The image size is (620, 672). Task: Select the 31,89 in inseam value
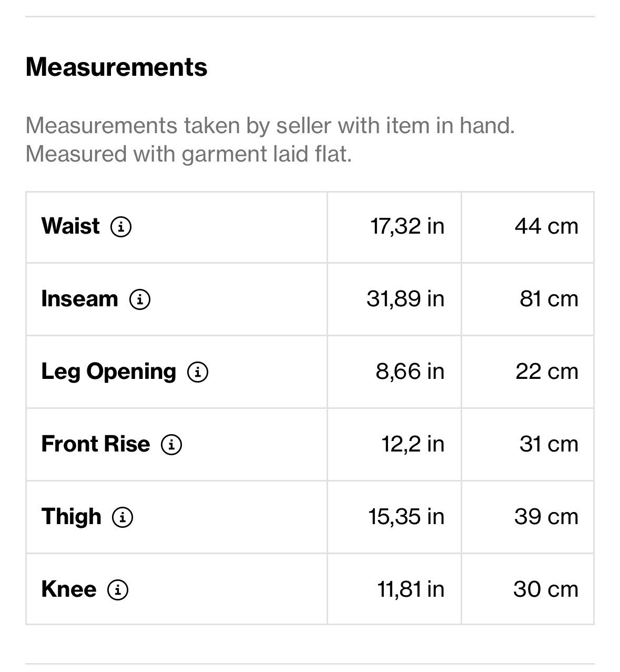(x=405, y=299)
